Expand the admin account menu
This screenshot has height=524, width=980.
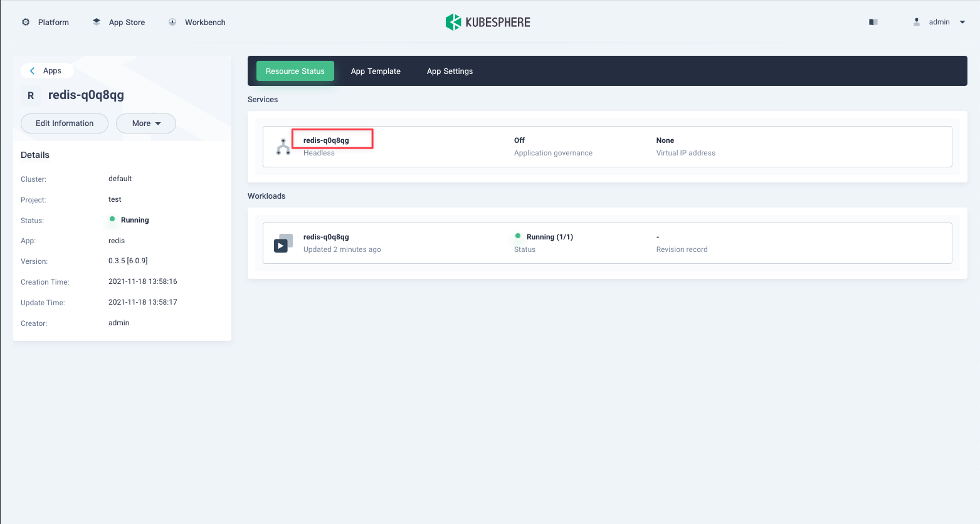click(962, 21)
